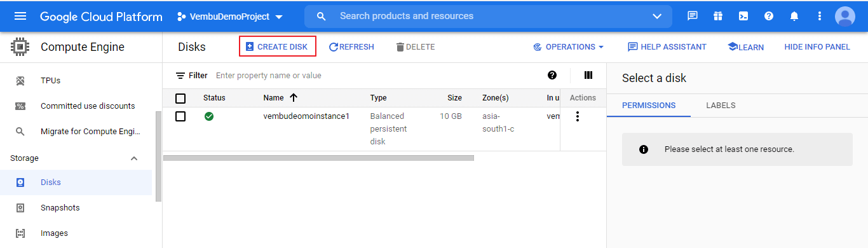Click the REFRESH button

click(x=351, y=47)
